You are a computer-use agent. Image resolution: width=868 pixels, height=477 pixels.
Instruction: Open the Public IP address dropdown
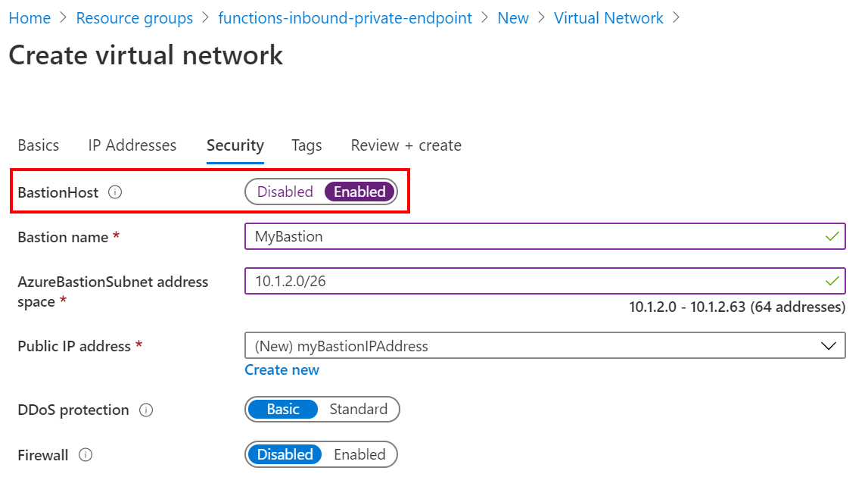coord(545,346)
